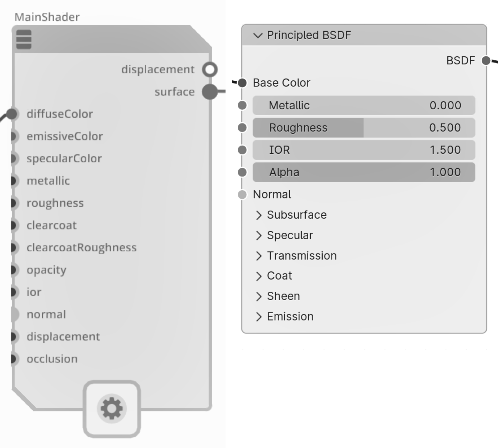This screenshot has height=448, width=498.
Task: Click the Base Color input socket
Action: (x=242, y=83)
